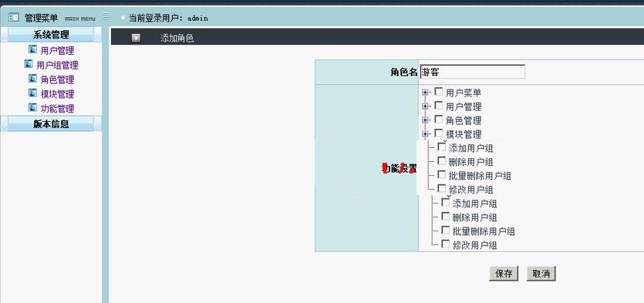
Task: Click the icon beside 角色管理
Action: pos(33,79)
